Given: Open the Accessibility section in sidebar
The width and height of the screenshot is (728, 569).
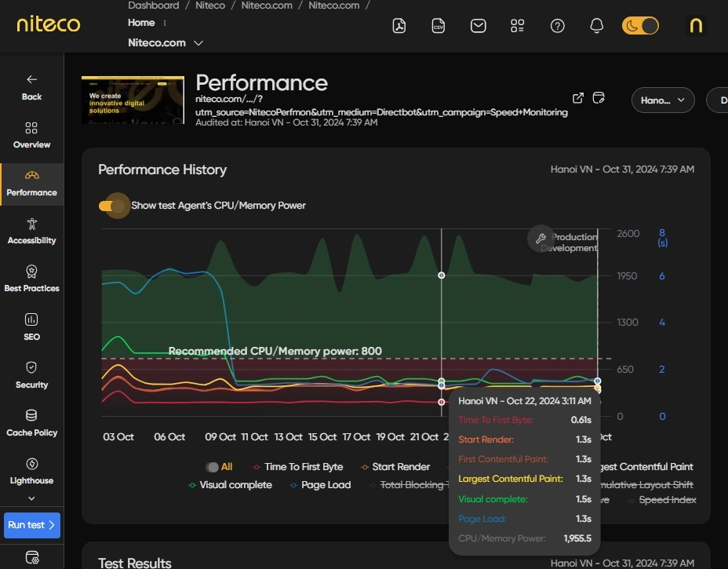Looking at the screenshot, I should click(31, 232).
